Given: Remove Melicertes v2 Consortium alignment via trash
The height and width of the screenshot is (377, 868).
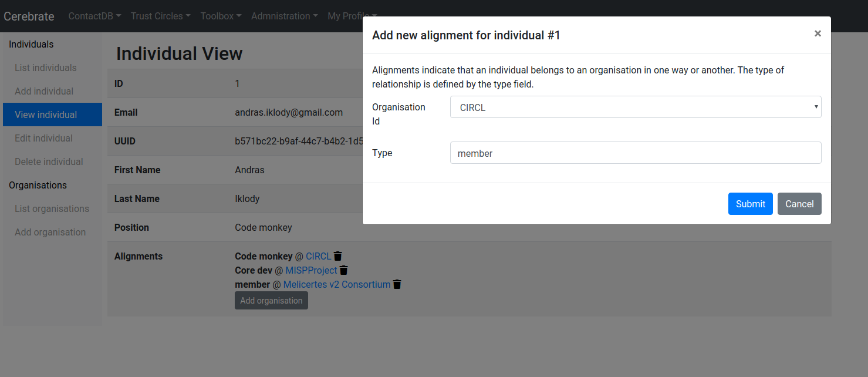Looking at the screenshot, I should (397, 284).
